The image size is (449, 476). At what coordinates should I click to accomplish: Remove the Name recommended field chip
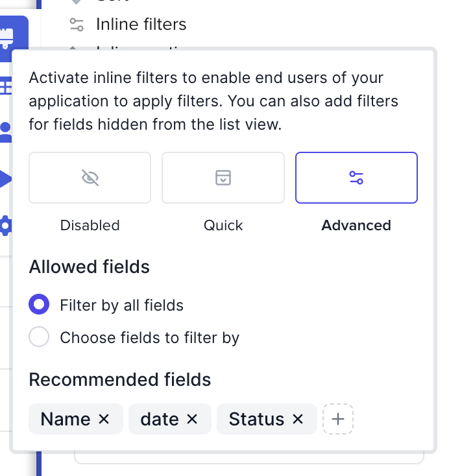point(104,420)
